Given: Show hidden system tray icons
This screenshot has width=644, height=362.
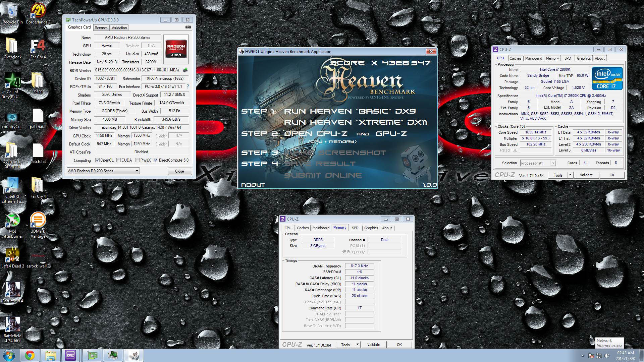Looking at the screenshot, I should 583,356.
